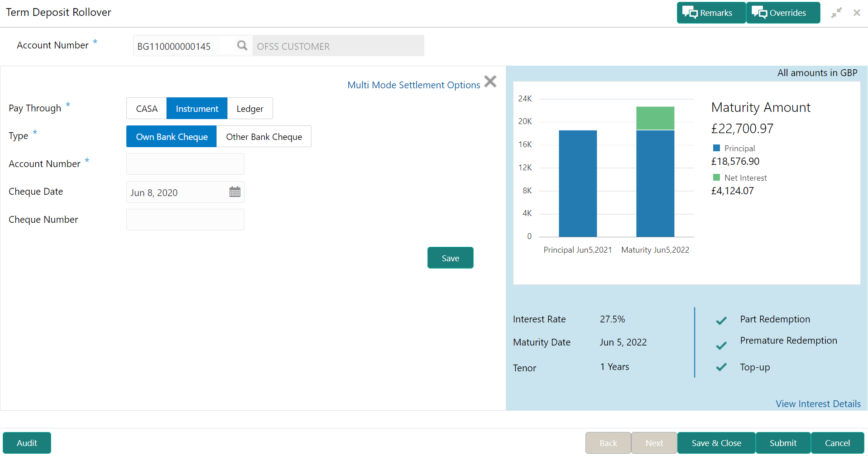Image resolution: width=868 pixels, height=456 pixels.
Task: Open the Cheque Date calendar picker
Action: pos(235,192)
